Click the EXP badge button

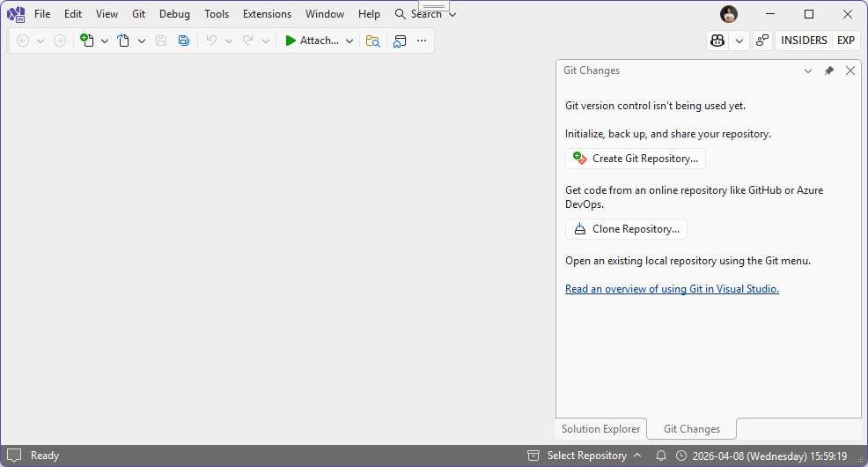[x=846, y=41]
